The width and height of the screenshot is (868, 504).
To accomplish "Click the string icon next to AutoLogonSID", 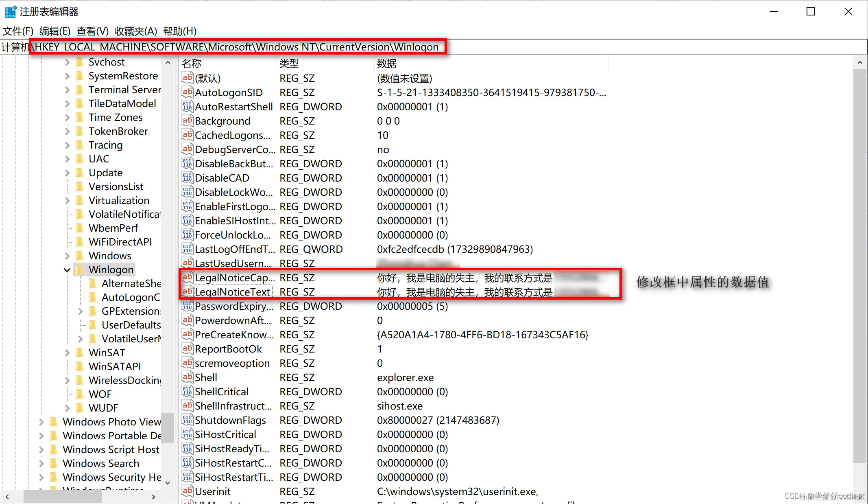I will point(187,92).
